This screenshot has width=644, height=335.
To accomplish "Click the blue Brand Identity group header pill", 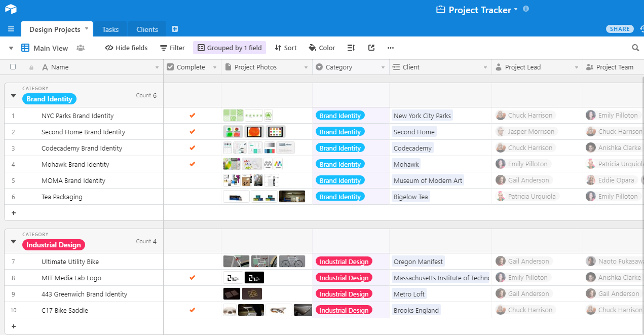I will click(x=49, y=99).
